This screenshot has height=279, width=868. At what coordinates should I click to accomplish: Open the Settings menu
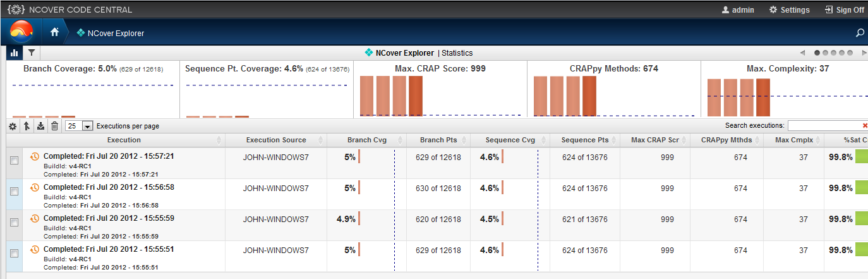pyautogui.click(x=789, y=9)
